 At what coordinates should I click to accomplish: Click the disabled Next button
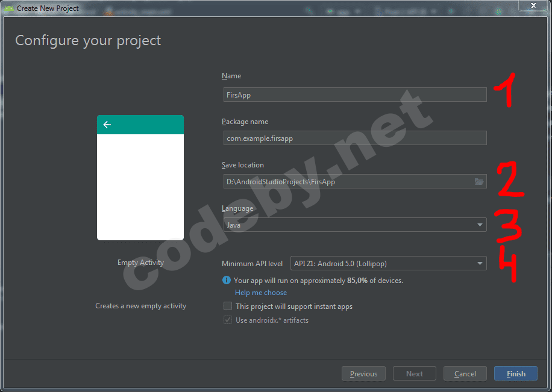[x=415, y=373]
